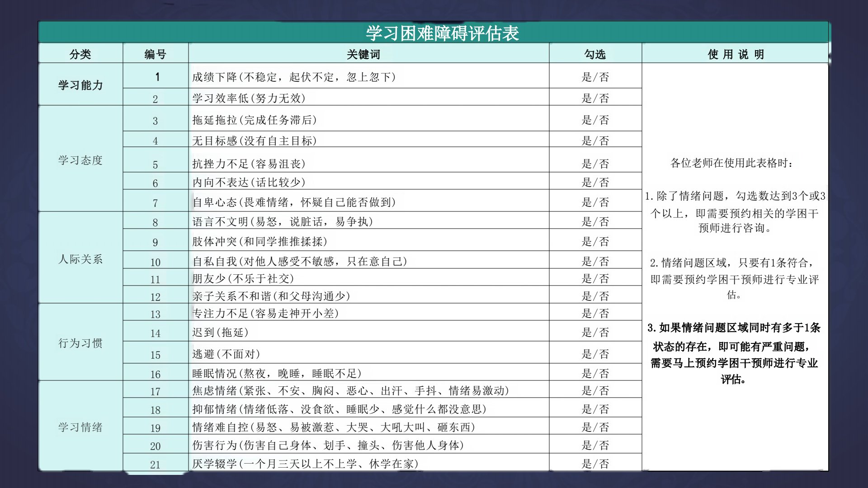Viewport: 868px width, 488px height.
Task: Click 是/否 for row 朋友少
Action: click(x=595, y=278)
